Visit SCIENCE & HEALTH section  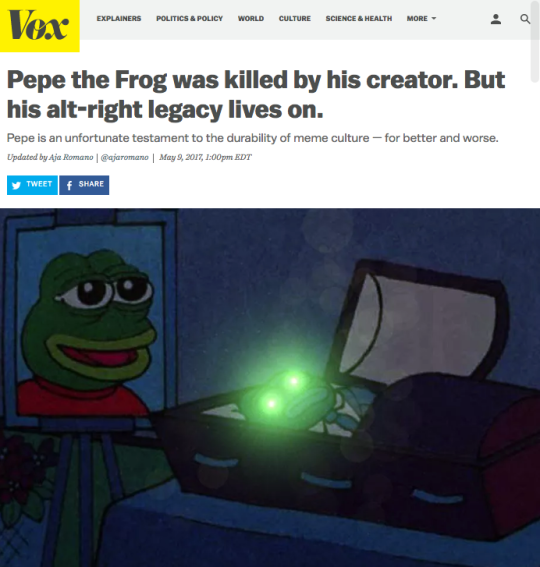358,18
